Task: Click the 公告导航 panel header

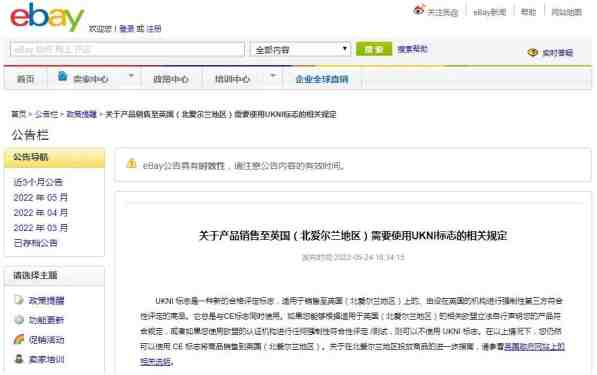Action: pyautogui.click(x=54, y=158)
